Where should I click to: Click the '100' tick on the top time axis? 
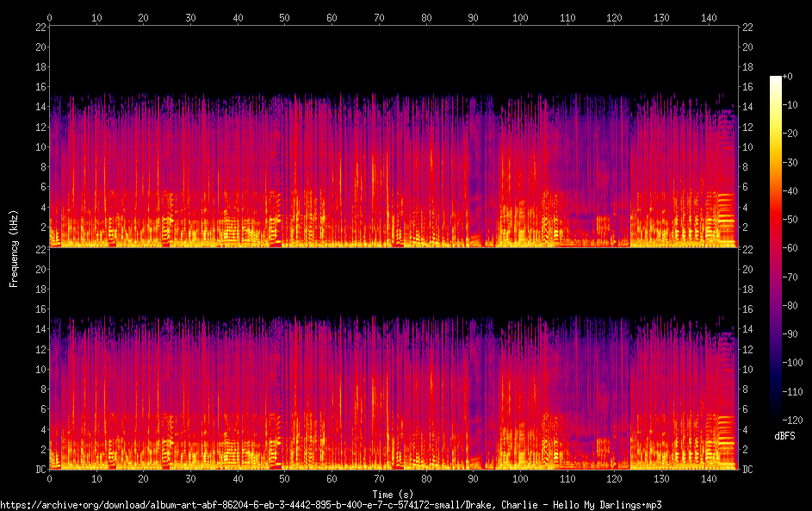[520, 17]
